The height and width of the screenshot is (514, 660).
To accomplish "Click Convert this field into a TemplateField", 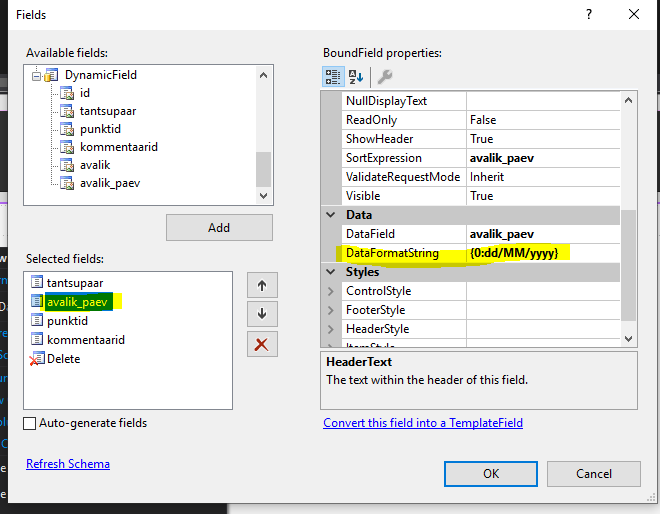I will point(423,423).
